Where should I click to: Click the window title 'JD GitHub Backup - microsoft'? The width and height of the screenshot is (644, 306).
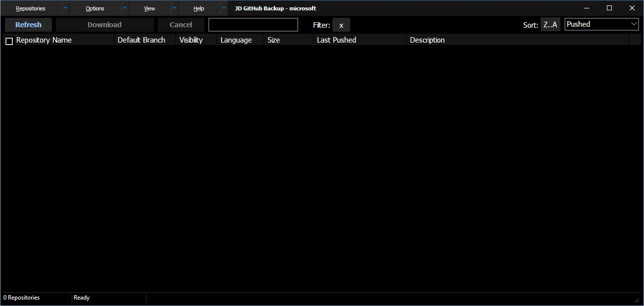pos(276,8)
